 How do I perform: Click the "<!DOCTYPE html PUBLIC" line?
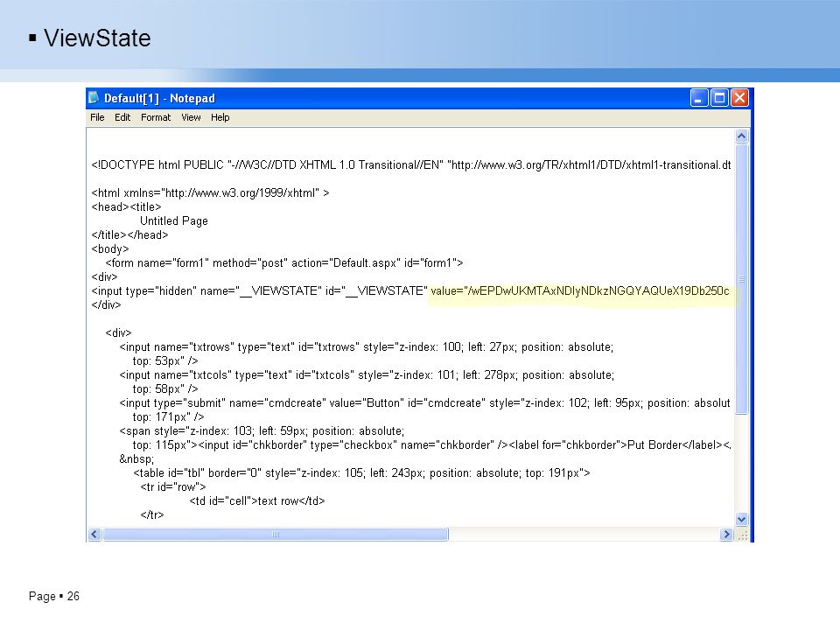click(x=411, y=165)
